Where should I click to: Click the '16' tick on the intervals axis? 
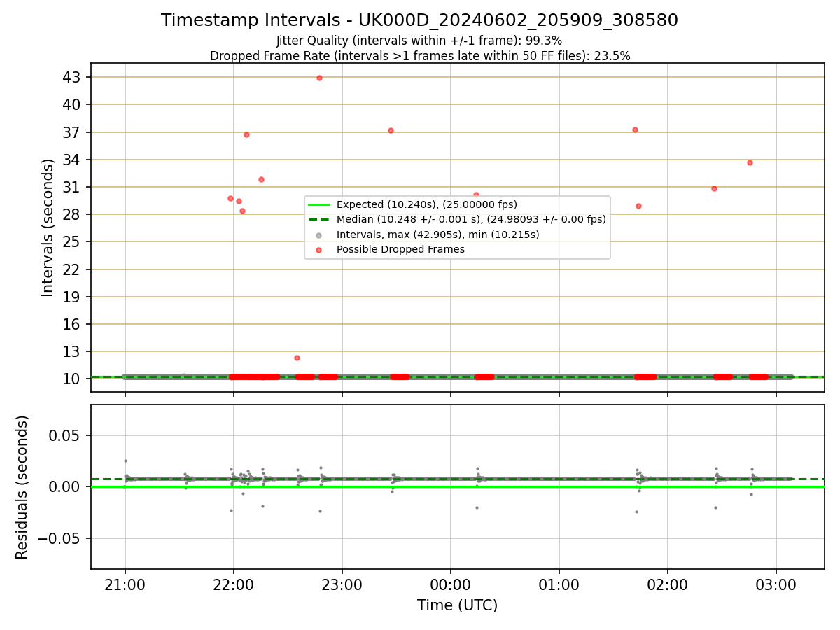72,324
